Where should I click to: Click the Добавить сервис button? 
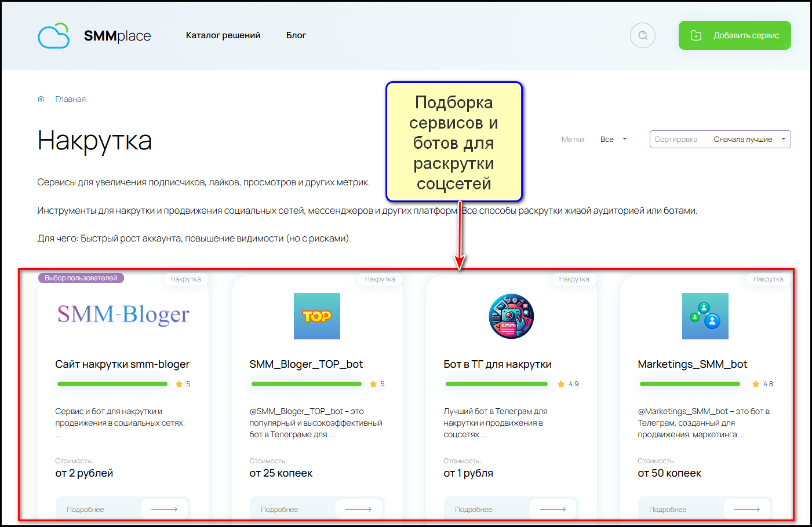click(x=734, y=35)
